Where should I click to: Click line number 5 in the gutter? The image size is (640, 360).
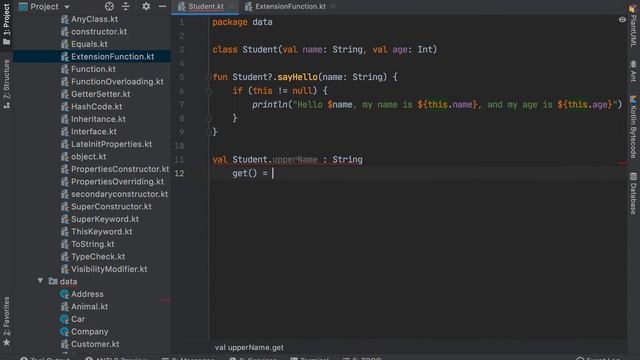click(x=182, y=77)
